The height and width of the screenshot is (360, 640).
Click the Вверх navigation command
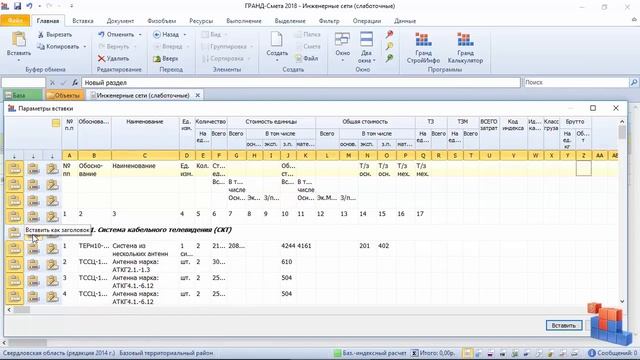pyautogui.click(x=165, y=59)
